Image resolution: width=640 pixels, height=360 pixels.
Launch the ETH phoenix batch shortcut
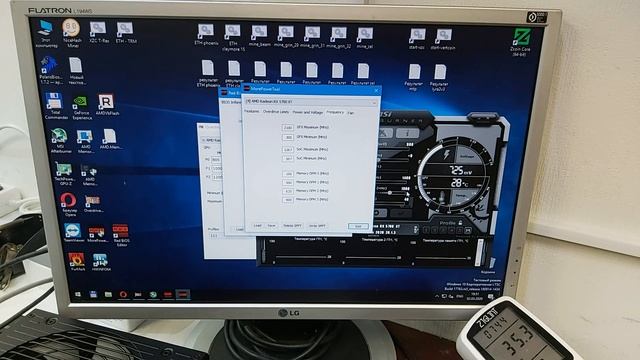pos(206,34)
